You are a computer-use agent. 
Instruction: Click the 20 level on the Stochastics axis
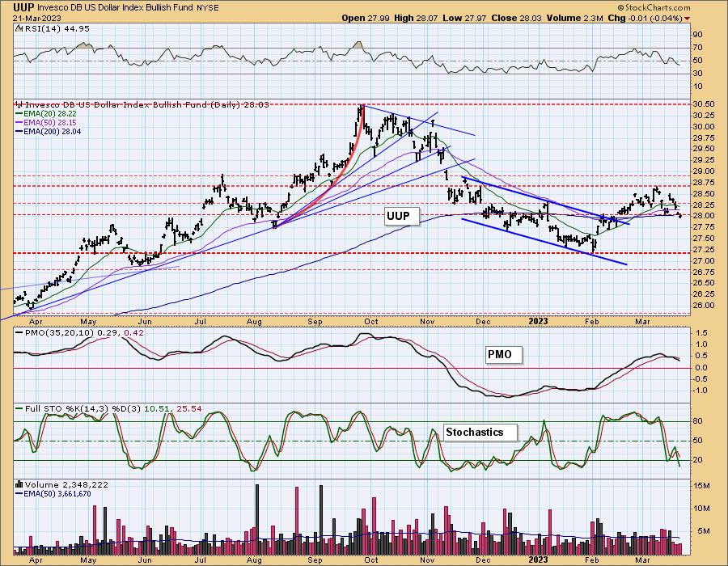tap(697, 460)
